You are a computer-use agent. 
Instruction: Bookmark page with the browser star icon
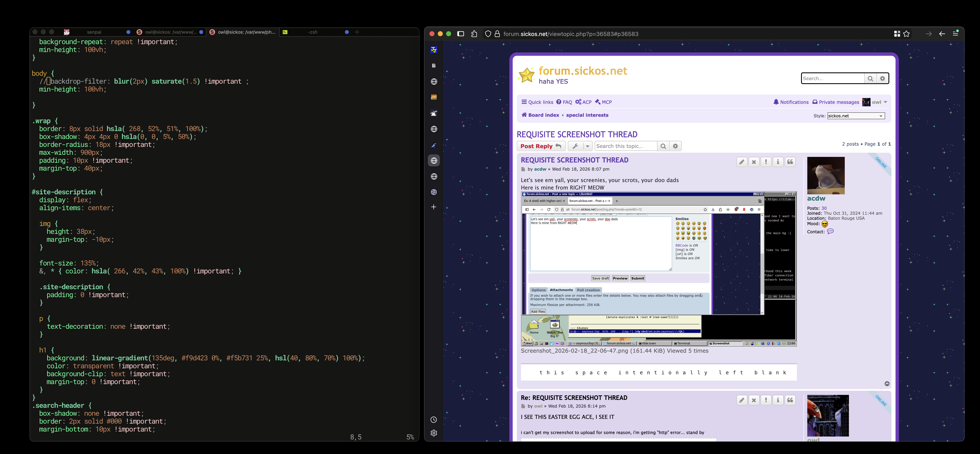[x=907, y=34]
